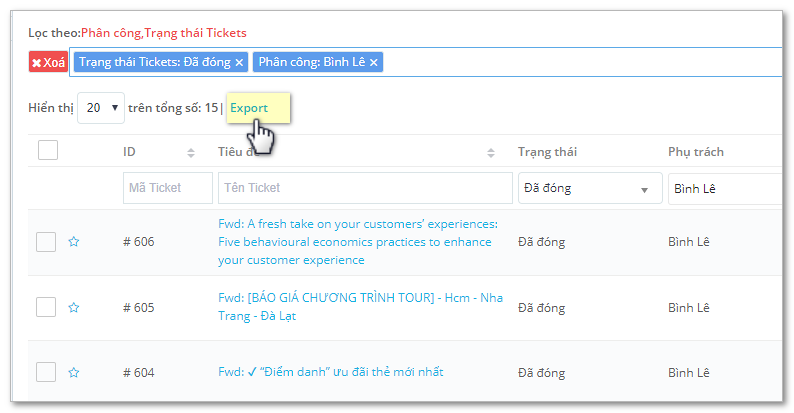794x413 pixels.
Task: Open the Trạng thái 'Đã đóng' filter dropdown
Action: [x=590, y=188]
